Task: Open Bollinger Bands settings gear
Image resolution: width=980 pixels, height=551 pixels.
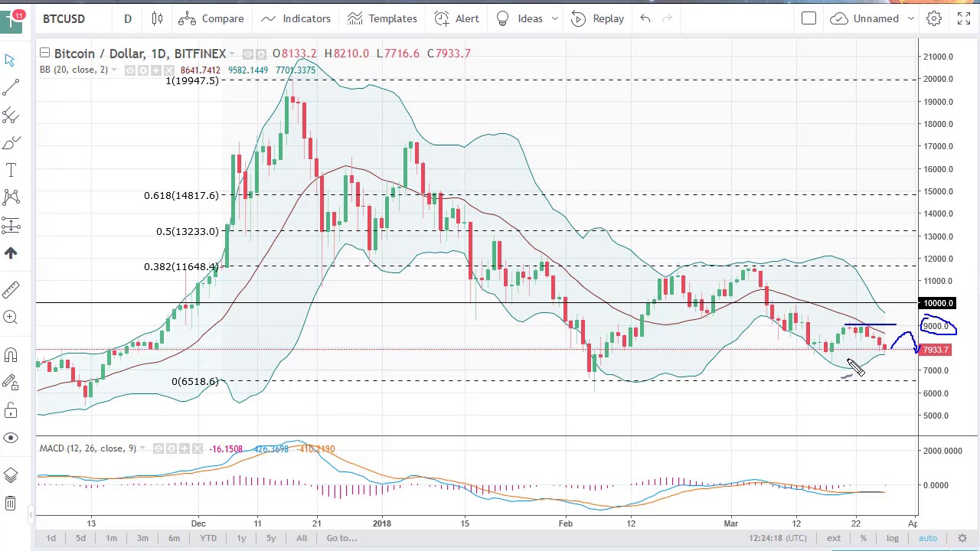Action: coord(142,70)
